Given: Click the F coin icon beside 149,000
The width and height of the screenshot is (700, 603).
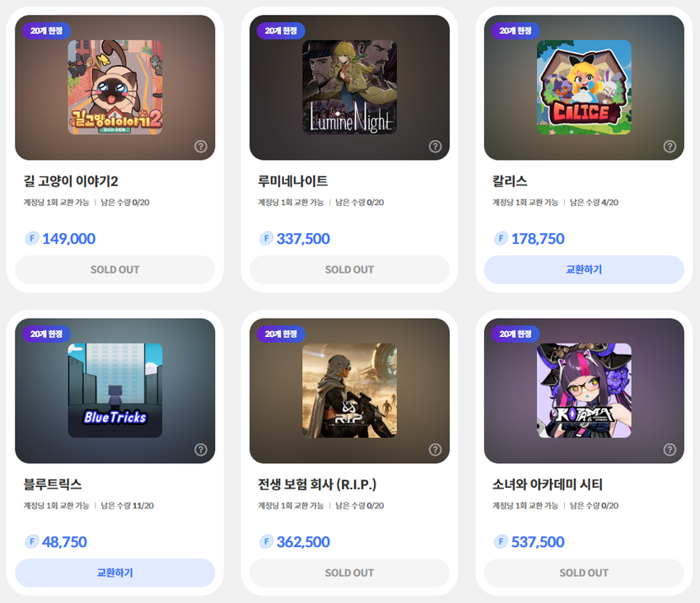Looking at the screenshot, I should [31, 239].
